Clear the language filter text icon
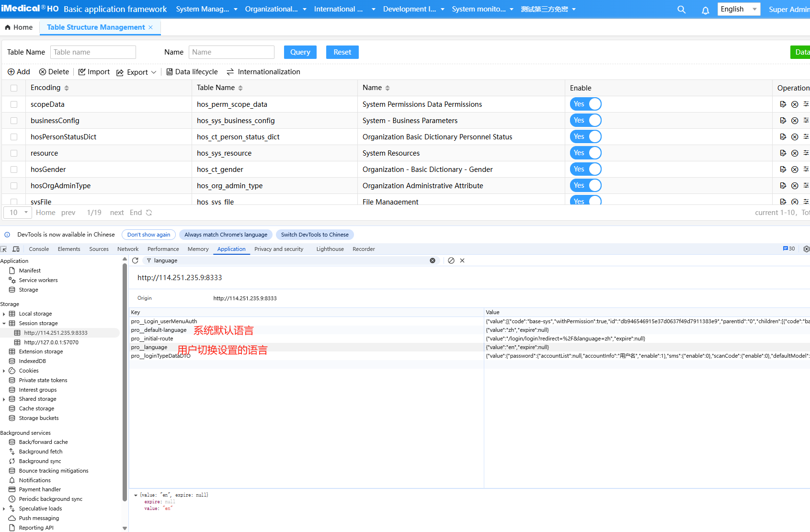The height and width of the screenshot is (532, 810). pyautogui.click(x=433, y=260)
